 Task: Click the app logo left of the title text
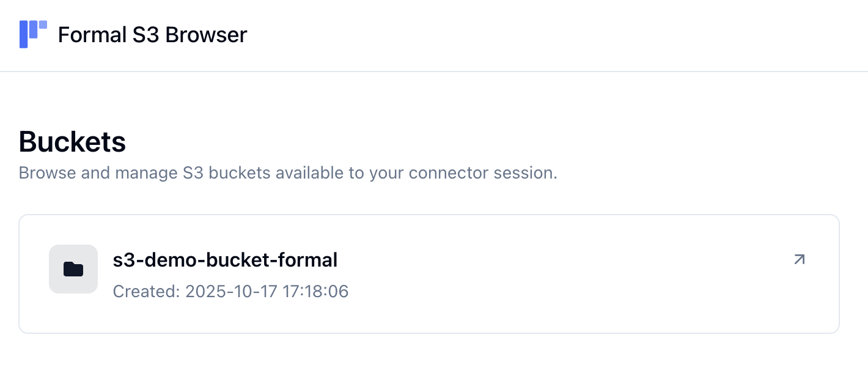(34, 34)
